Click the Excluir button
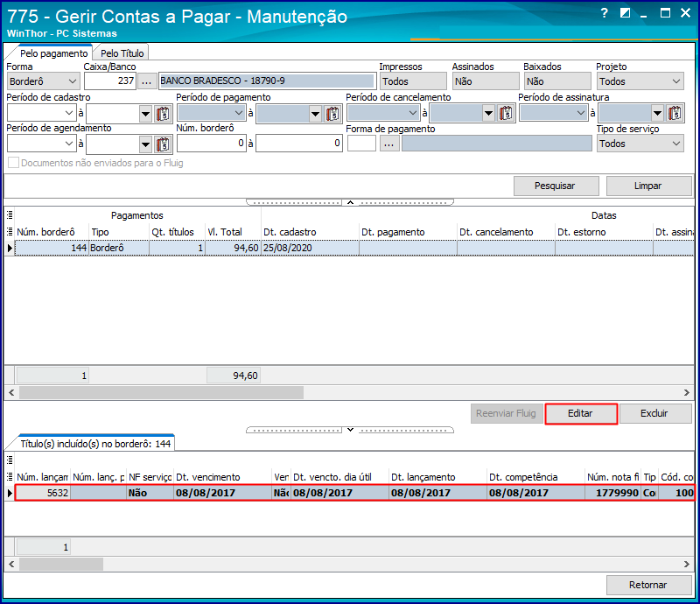The height and width of the screenshot is (604, 700). tap(654, 414)
